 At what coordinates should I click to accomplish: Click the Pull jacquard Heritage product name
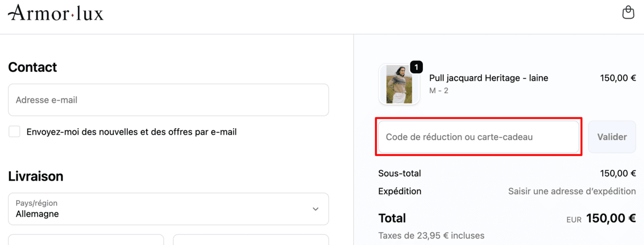click(x=488, y=78)
